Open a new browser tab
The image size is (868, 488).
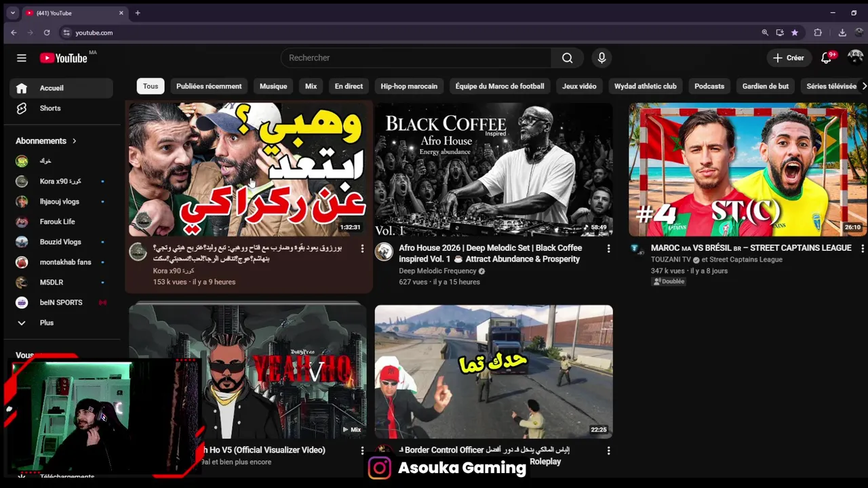coord(138,13)
